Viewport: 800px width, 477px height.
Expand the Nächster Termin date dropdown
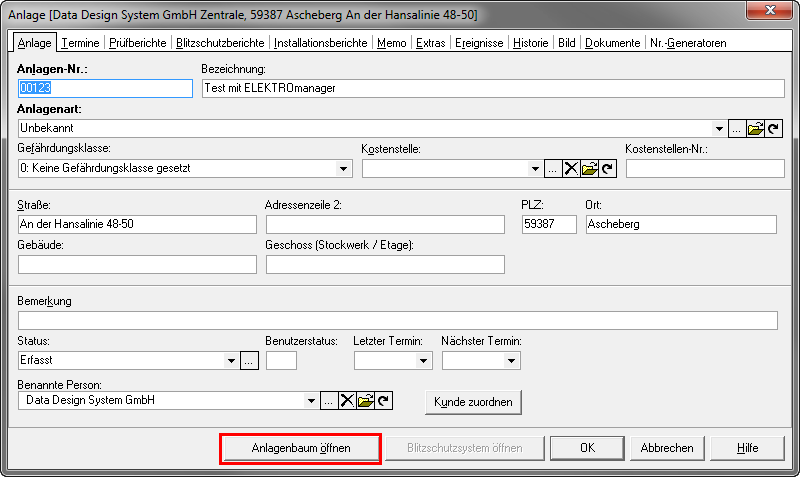pos(511,361)
